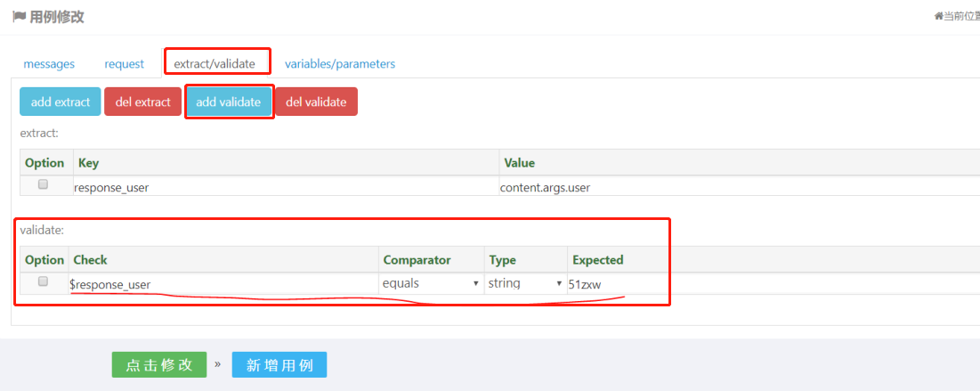Open the variables/parameters tab
The width and height of the screenshot is (980, 391).
[340, 64]
